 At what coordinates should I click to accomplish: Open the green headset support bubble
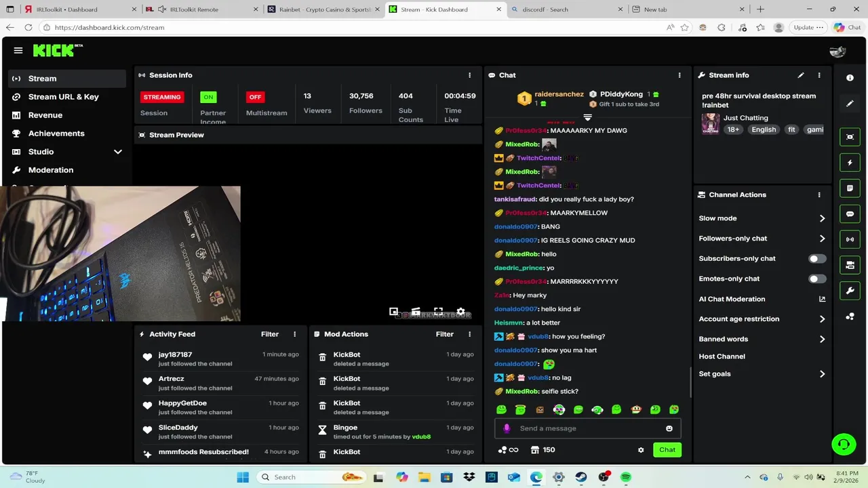click(x=844, y=445)
